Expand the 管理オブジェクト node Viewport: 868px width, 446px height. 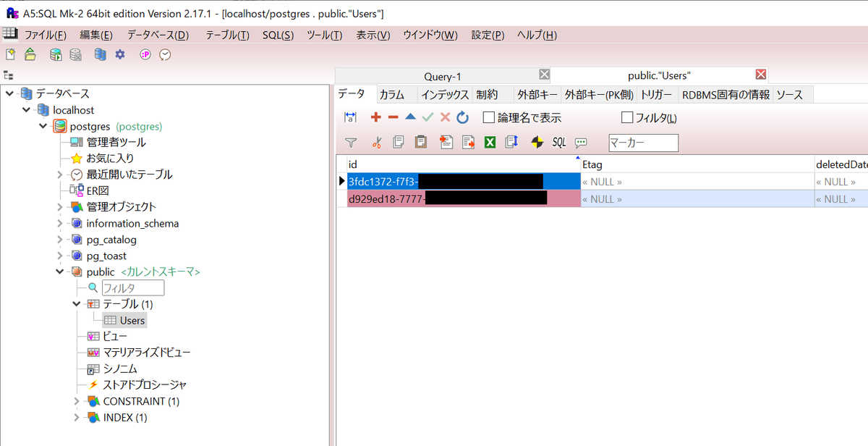coord(60,207)
